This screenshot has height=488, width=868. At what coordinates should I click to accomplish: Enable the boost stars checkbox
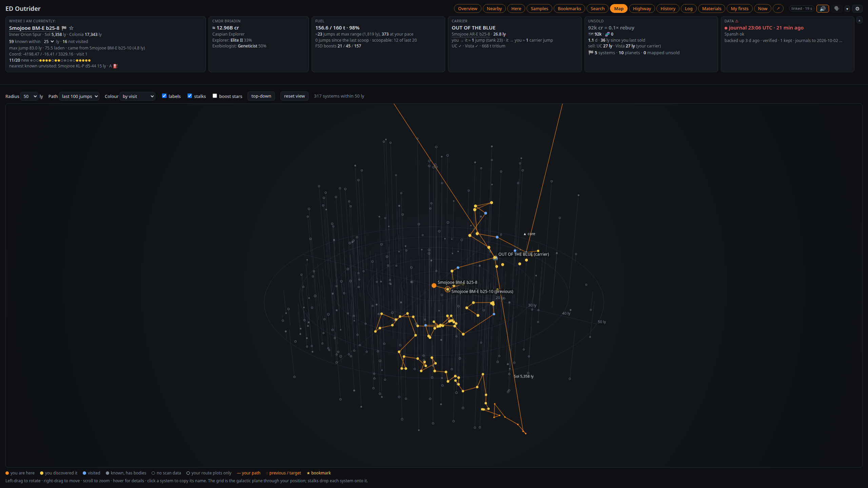tap(215, 96)
